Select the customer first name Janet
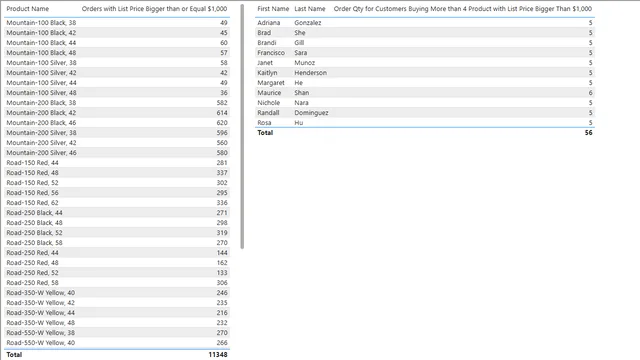This screenshot has width=640, height=360. (265, 62)
